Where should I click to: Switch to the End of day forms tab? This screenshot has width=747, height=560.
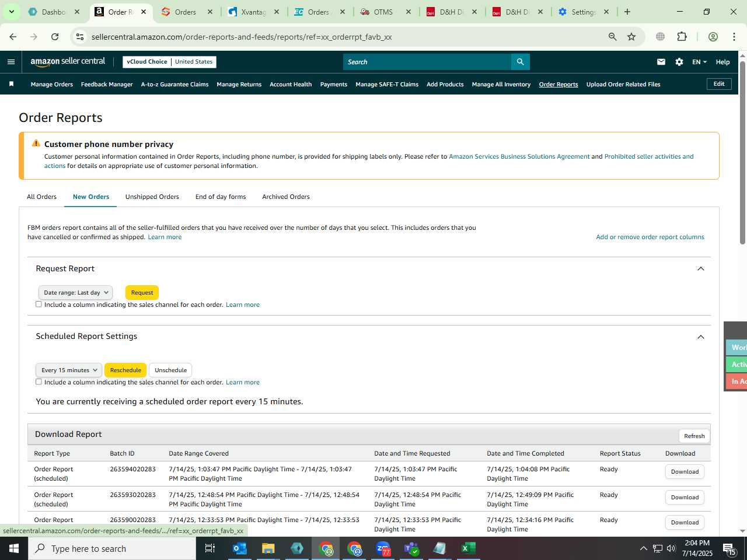coord(221,197)
